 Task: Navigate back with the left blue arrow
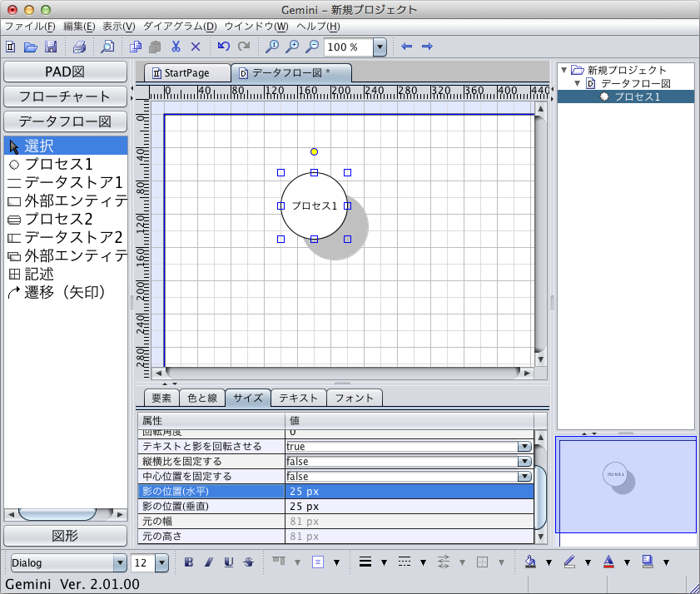click(406, 47)
